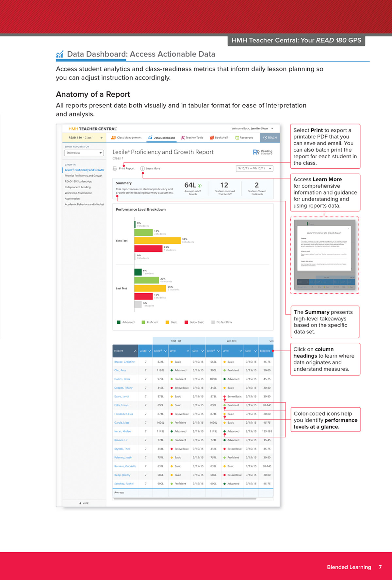Image resolution: width=392 pixels, height=580 pixels.
Task: Click the Advanced legend color swatch
Action: [x=119, y=322]
